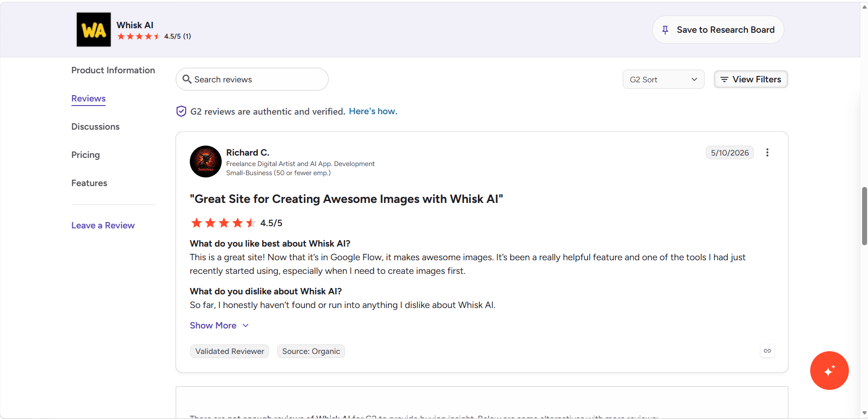The image size is (868, 419).
Task: Go to Product Information section
Action: coord(113,70)
